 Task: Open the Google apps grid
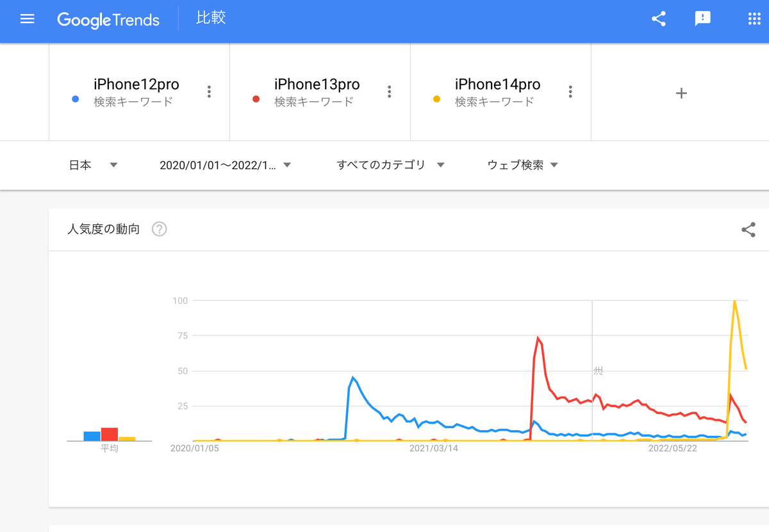[x=754, y=19]
